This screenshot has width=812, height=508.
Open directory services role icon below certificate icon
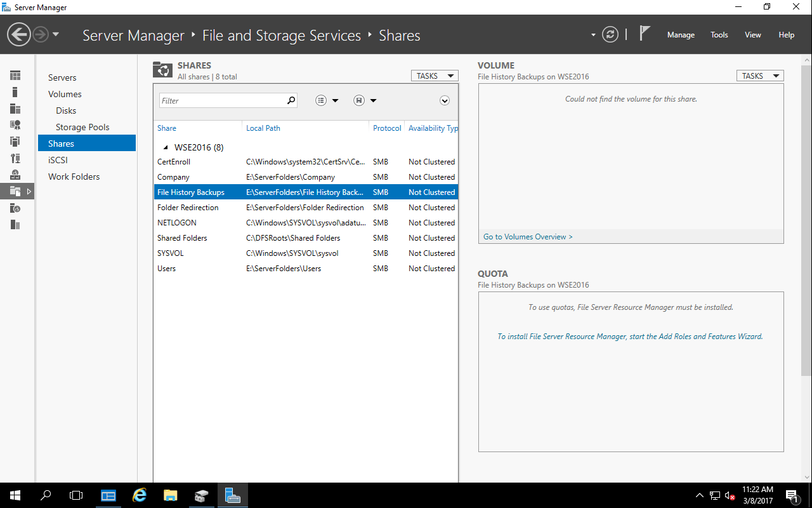pos(15,142)
